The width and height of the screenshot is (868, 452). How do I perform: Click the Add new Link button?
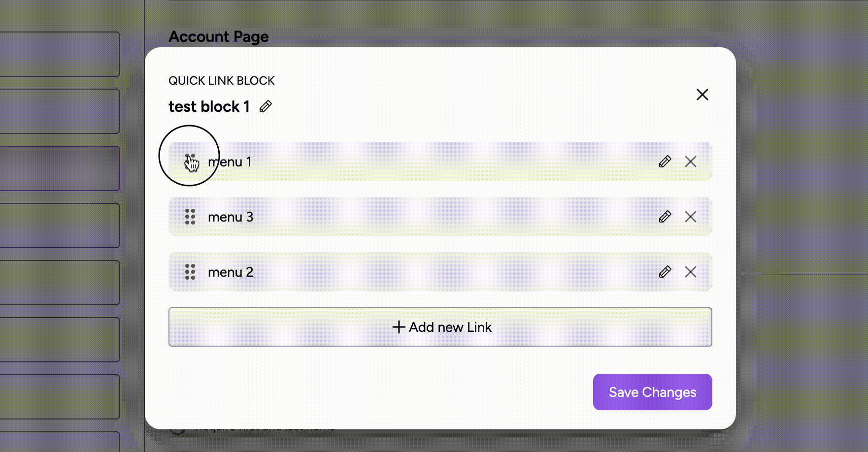pyautogui.click(x=440, y=327)
